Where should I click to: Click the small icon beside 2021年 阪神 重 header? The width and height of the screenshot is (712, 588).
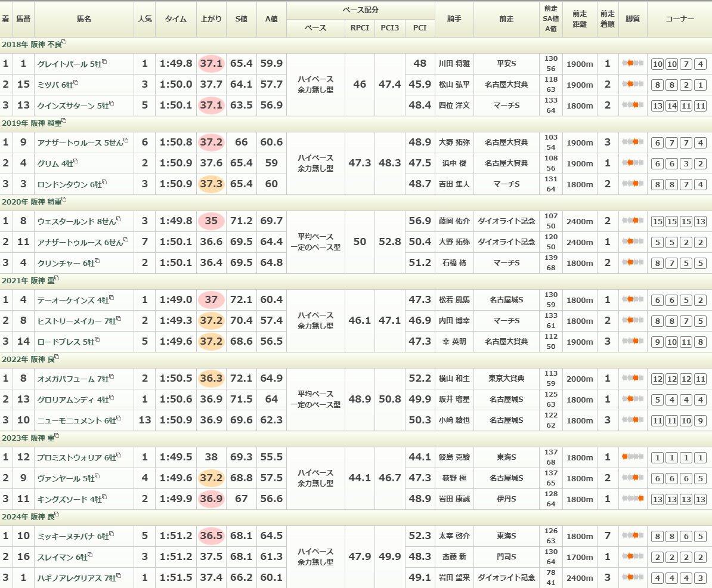[57, 278]
